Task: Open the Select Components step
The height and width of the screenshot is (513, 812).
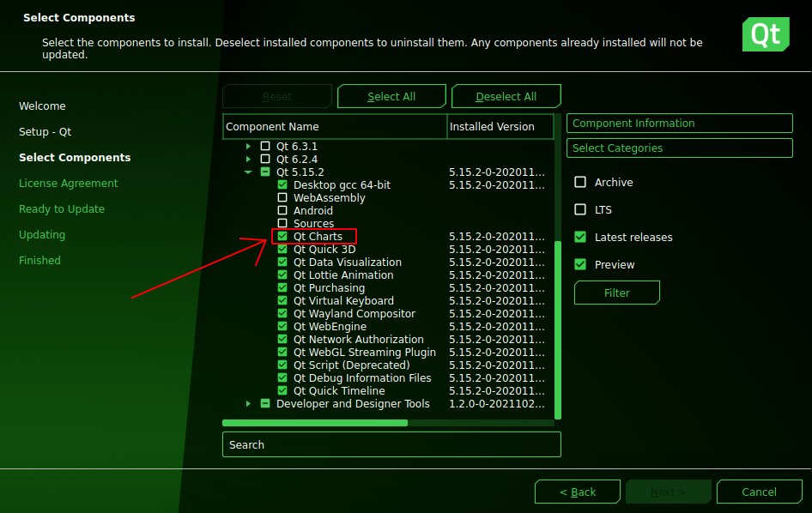Action: (75, 157)
